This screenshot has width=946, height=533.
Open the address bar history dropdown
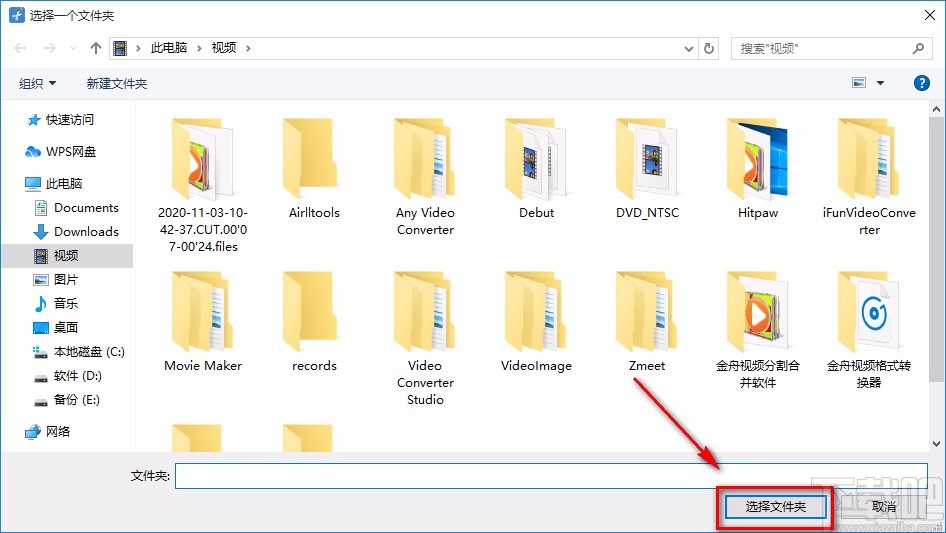click(x=688, y=49)
